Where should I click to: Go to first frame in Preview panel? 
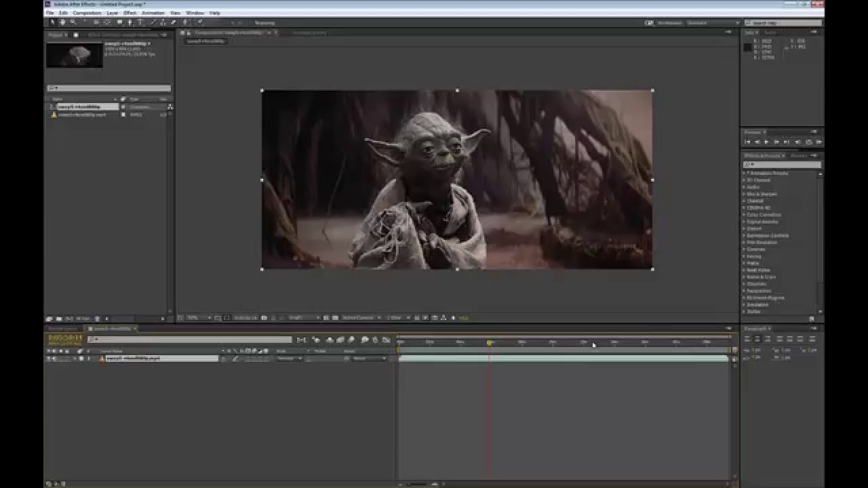coord(748,142)
